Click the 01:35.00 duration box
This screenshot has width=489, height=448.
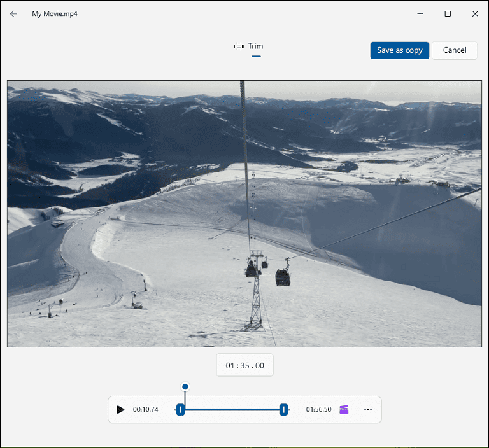244,365
